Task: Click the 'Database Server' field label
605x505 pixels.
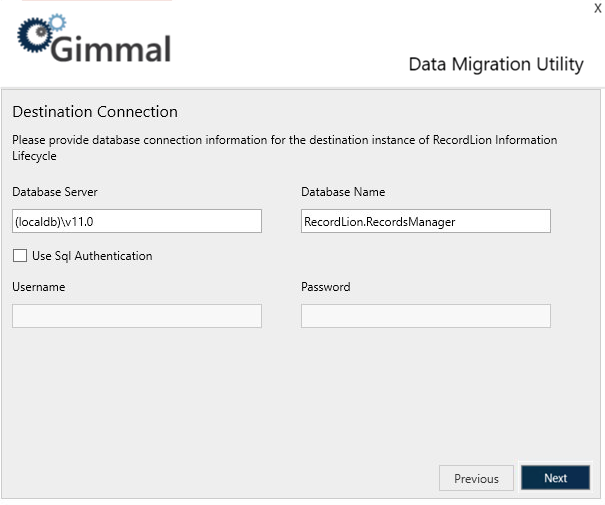Action: 55,192
